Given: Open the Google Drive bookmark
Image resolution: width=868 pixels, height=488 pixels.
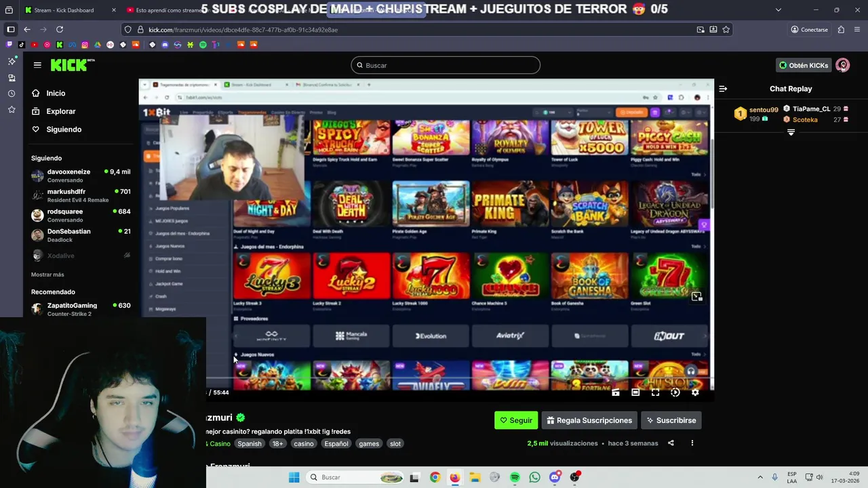Looking at the screenshot, I should (x=98, y=45).
